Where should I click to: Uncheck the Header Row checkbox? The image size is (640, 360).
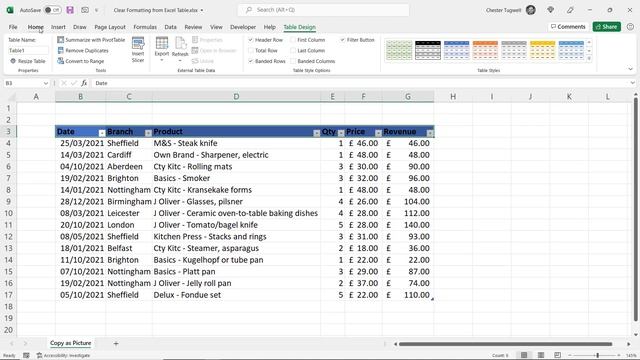251,40
